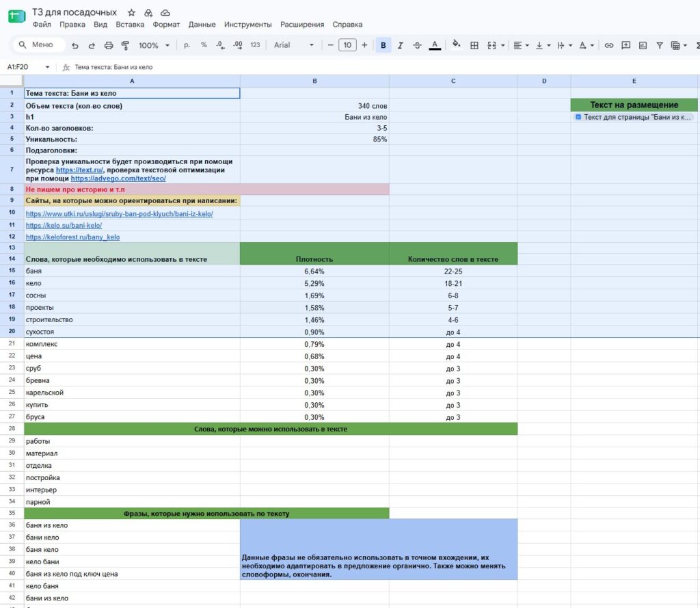The image size is (700, 608).
Task: Print the spreadsheet
Action: pos(109,45)
